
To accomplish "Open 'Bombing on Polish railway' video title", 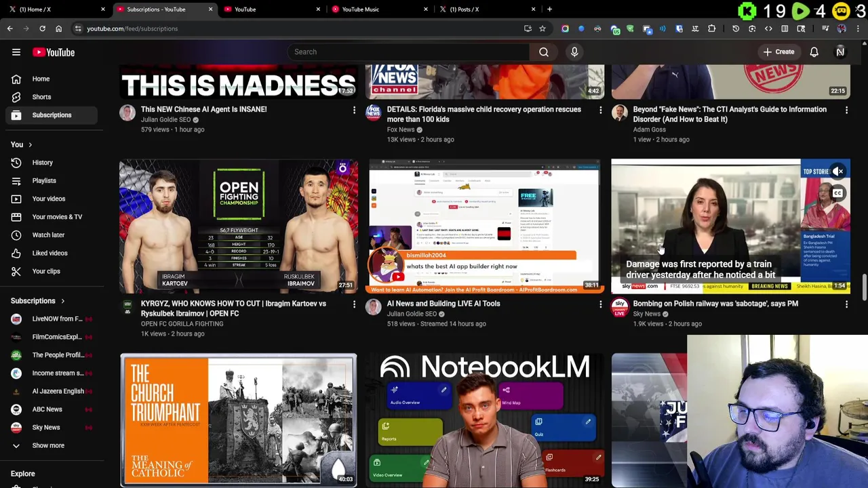I will point(715,304).
